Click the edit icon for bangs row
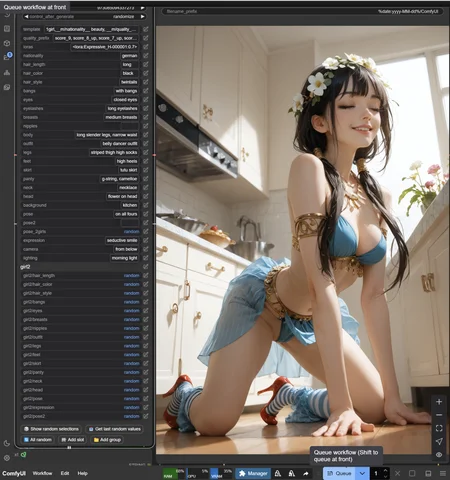The width and height of the screenshot is (450, 480). [146, 91]
